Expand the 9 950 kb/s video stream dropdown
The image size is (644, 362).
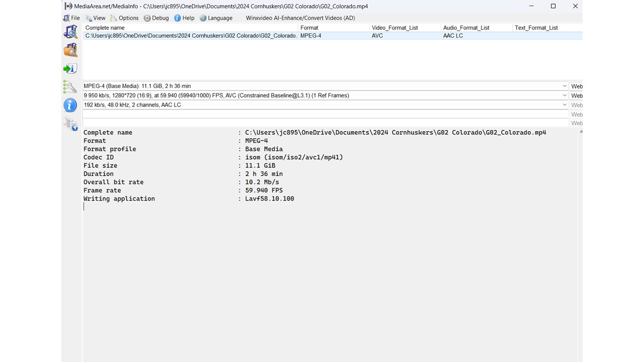[564, 96]
